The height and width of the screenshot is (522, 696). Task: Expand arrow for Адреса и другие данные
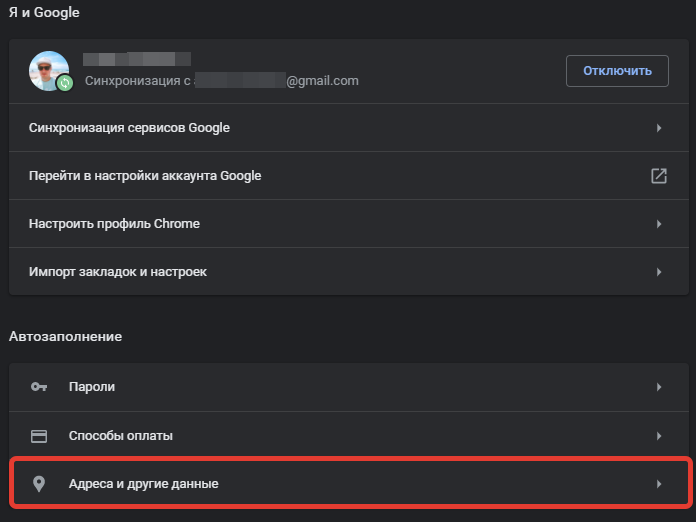tap(659, 484)
